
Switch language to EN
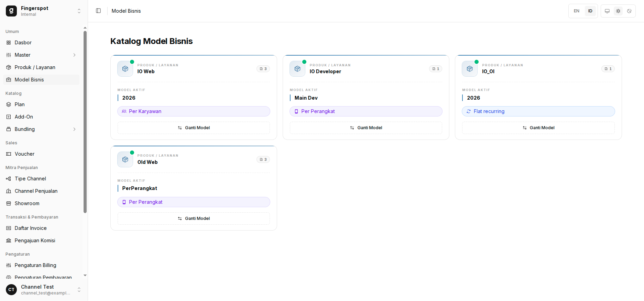pos(577,11)
